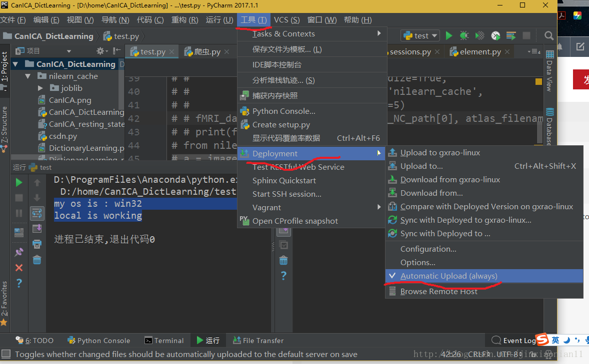The width and height of the screenshot is (589, 364).
Task: Open the editor tabs list dropdown
Action: coord(534,52)
